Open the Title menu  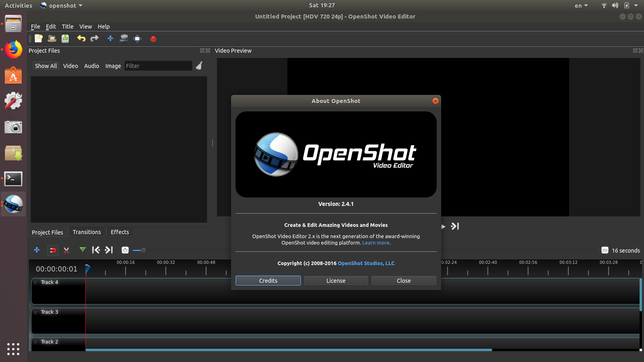[67, 27]
